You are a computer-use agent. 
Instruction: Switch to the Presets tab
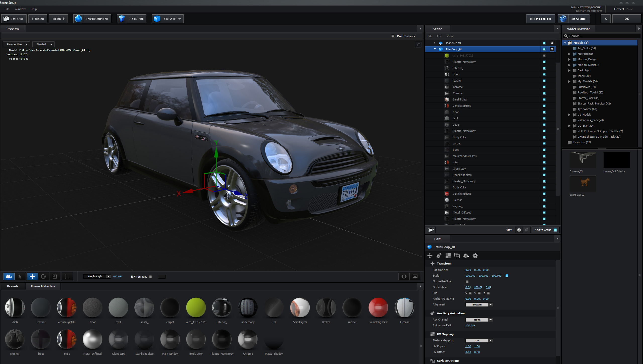[13, 286]
